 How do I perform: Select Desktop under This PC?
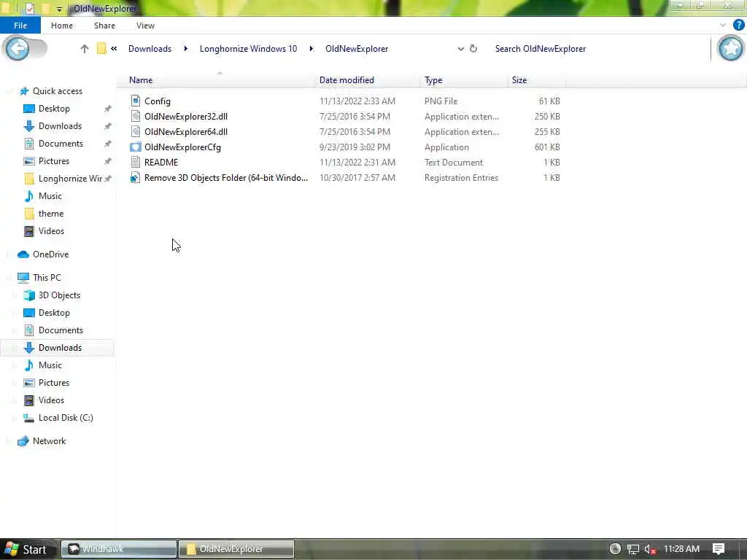point(54,313)
